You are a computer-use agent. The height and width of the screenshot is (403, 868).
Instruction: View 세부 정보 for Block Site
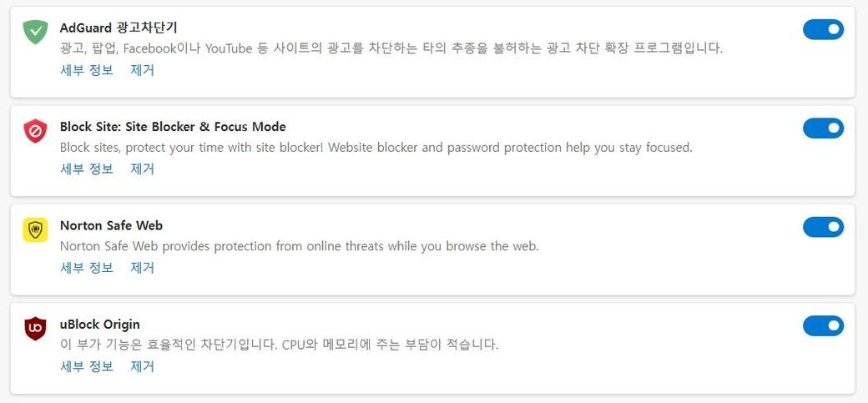click(x=87, y=169)
